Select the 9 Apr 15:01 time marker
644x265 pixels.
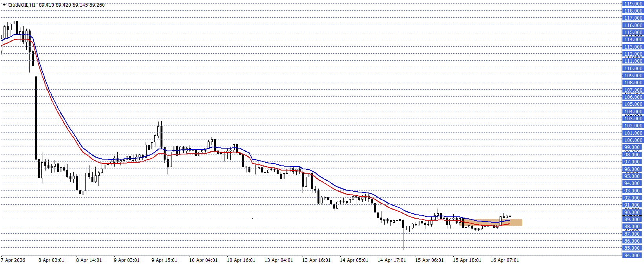tap(164, 260)
